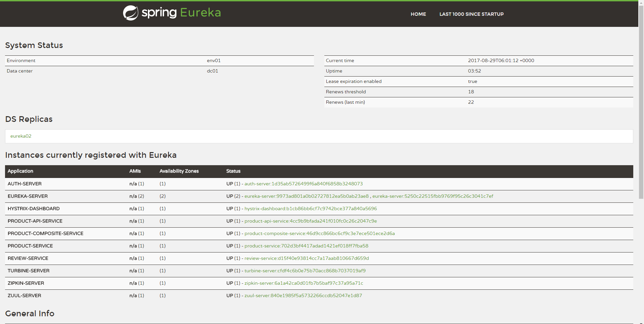Click the uptime value 03:52

[475, 71]
